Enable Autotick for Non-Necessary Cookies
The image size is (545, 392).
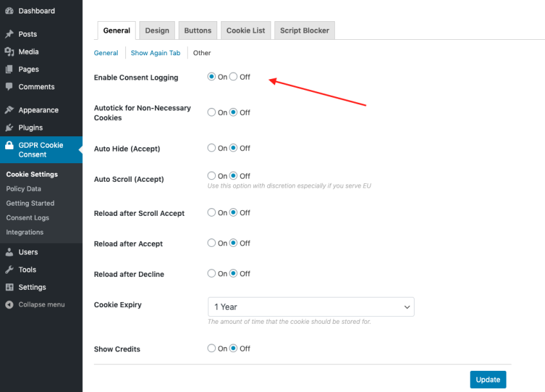click(211, 112)
